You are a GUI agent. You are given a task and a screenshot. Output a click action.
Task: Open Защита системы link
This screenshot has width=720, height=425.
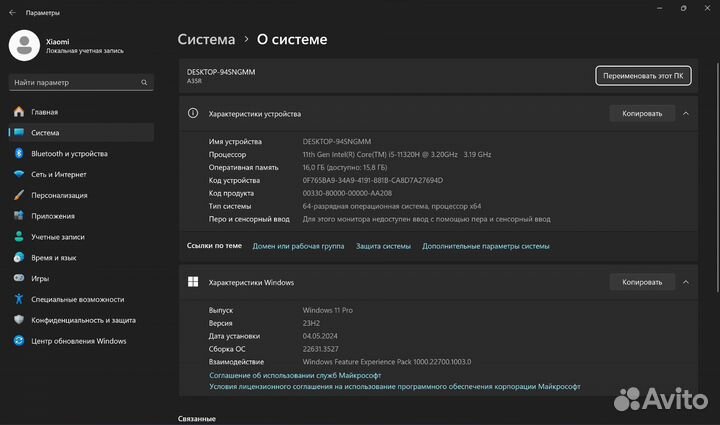click(383, 246)
